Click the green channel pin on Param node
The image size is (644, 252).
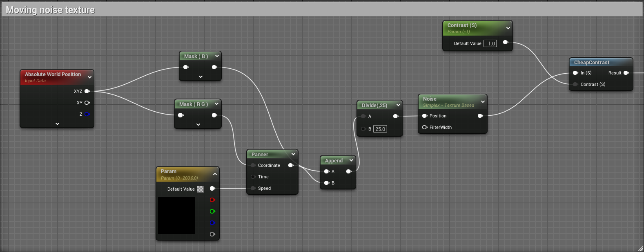tap(212, 211)
